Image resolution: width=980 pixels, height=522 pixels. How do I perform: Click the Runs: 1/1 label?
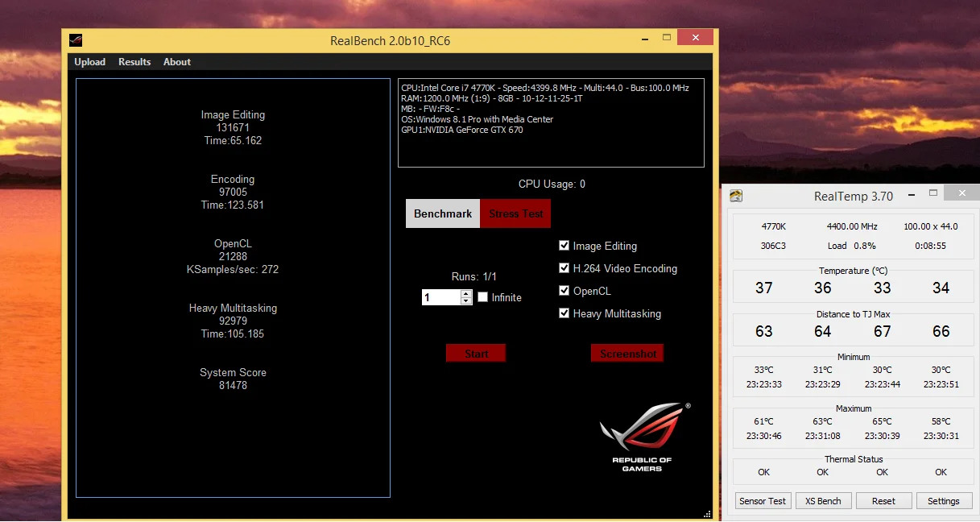[474, 276]
